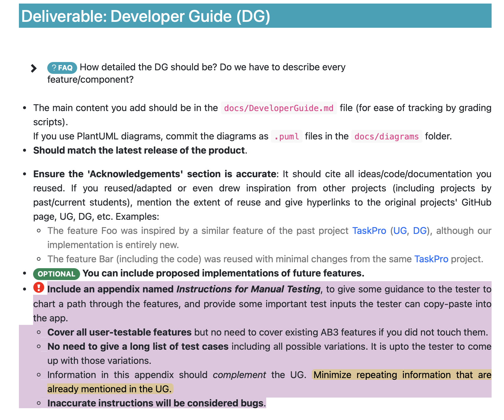Click the docs/DeveloperGuide.md code text
Screen dimensions: 504x420
[x=279, y=108]
